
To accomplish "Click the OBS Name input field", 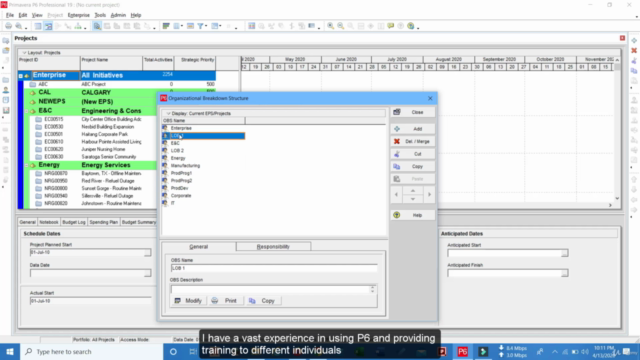I will point(274,268).
